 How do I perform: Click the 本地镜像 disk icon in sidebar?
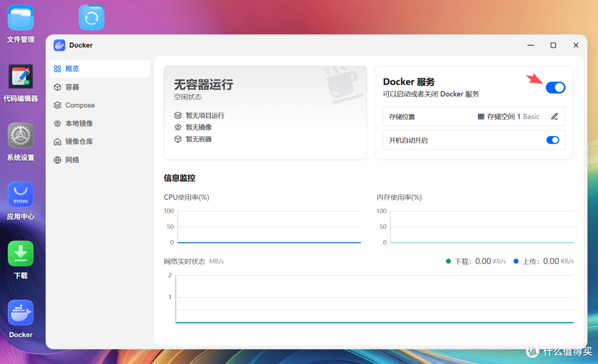click(58, 123)
